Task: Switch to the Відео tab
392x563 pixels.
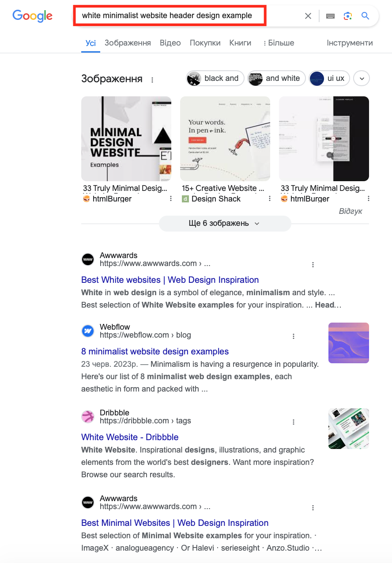Action: coord(170,43)
